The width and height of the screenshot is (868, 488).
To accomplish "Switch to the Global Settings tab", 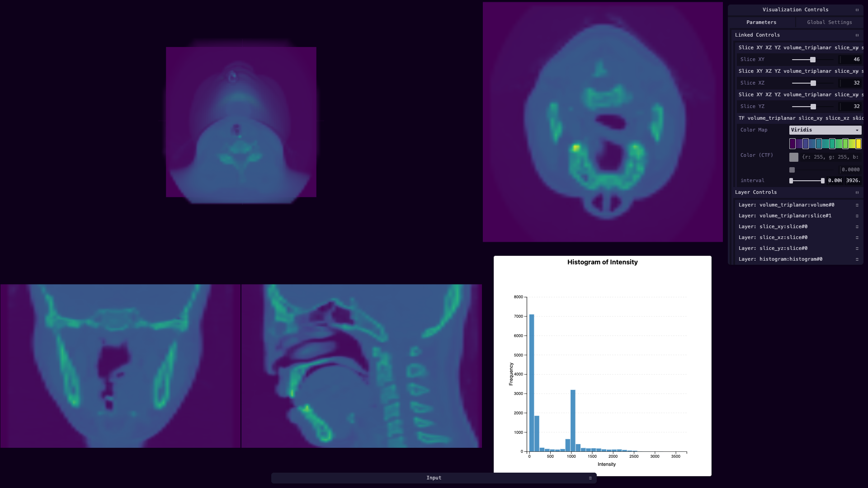I will pos(829,22).
